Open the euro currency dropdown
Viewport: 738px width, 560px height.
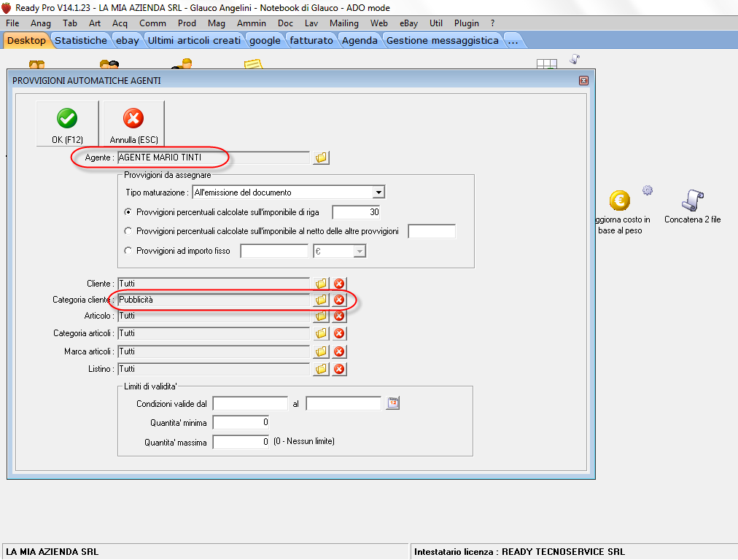[360, 252]
